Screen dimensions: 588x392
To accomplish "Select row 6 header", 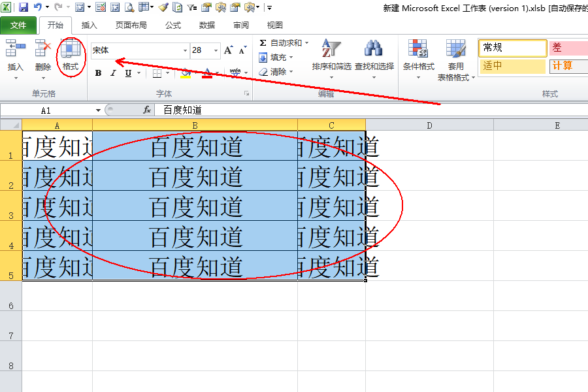I will (x=11, y=295).
